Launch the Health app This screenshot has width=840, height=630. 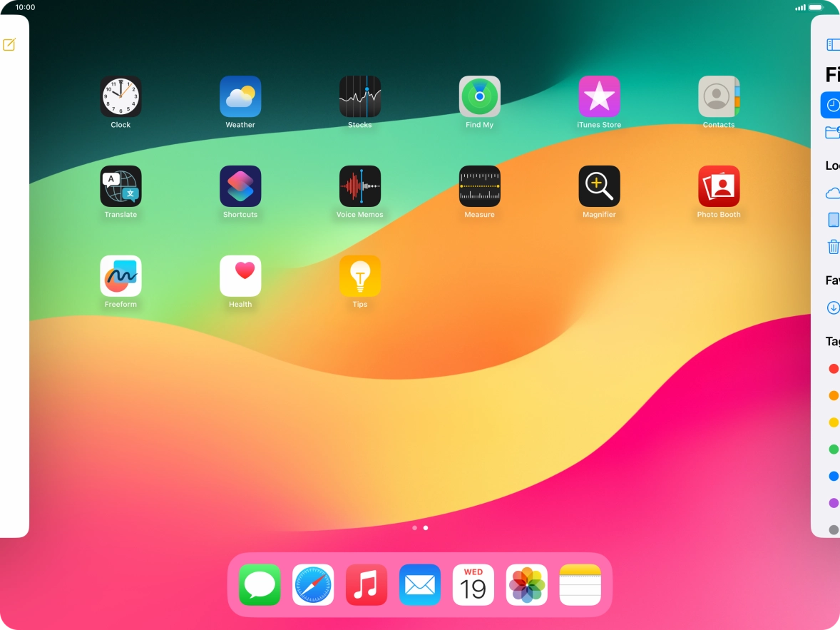tap(240, 276)
